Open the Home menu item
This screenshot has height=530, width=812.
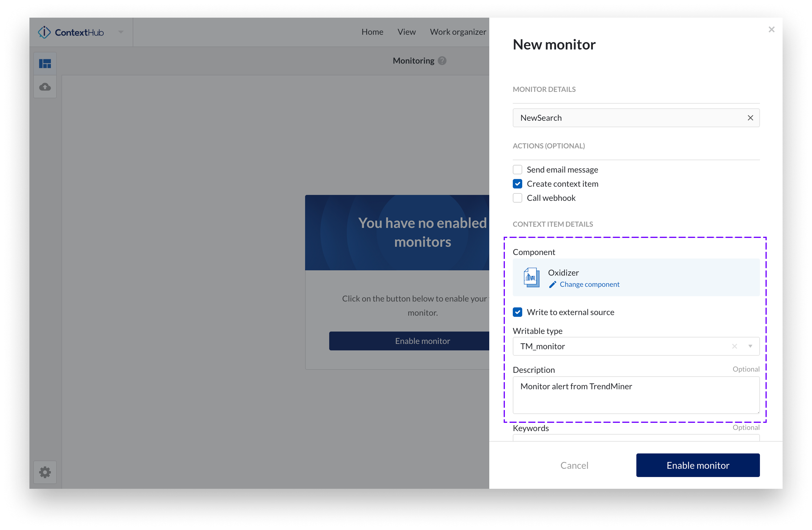(x=372, y=32)
